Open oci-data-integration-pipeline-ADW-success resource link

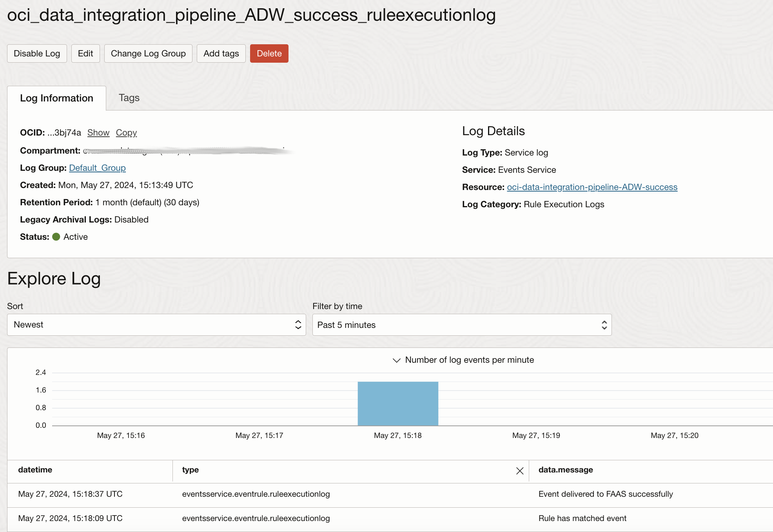pos(592,187)
